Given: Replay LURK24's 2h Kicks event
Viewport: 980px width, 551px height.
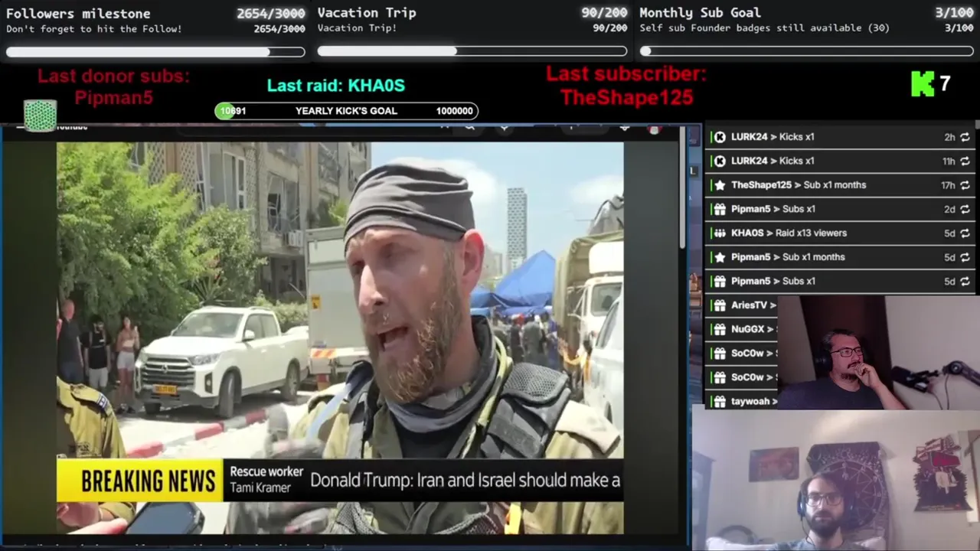Looking at the screenshot, I should click(x=965, y=137).
